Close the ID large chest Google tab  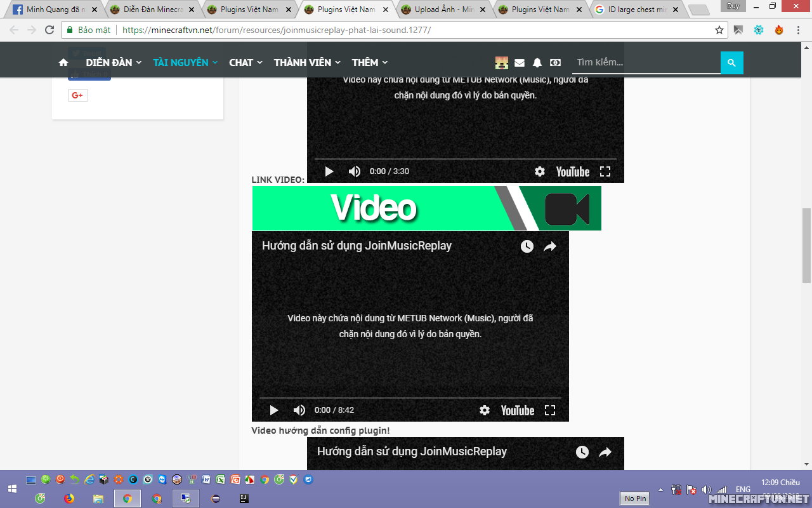(x=676, y=10)
